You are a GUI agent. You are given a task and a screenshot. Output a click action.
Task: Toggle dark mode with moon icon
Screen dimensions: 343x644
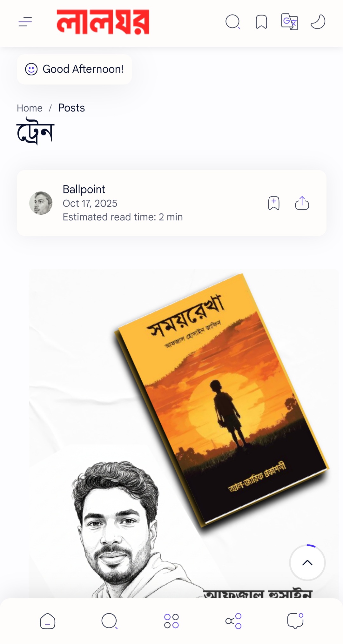(318, 22)
